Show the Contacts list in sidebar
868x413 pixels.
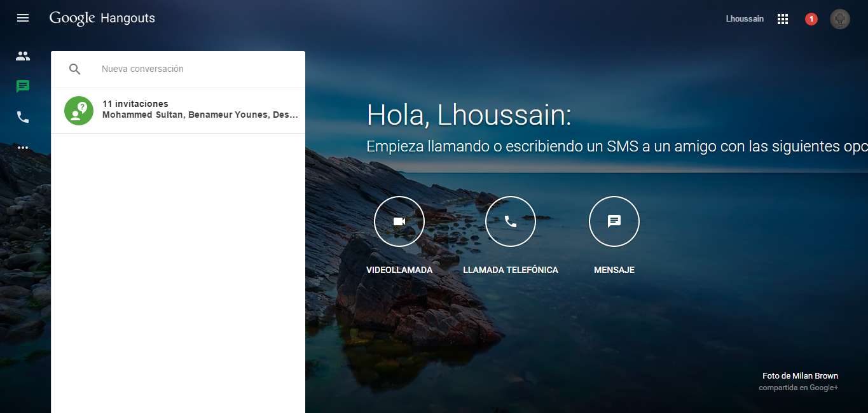23,56
